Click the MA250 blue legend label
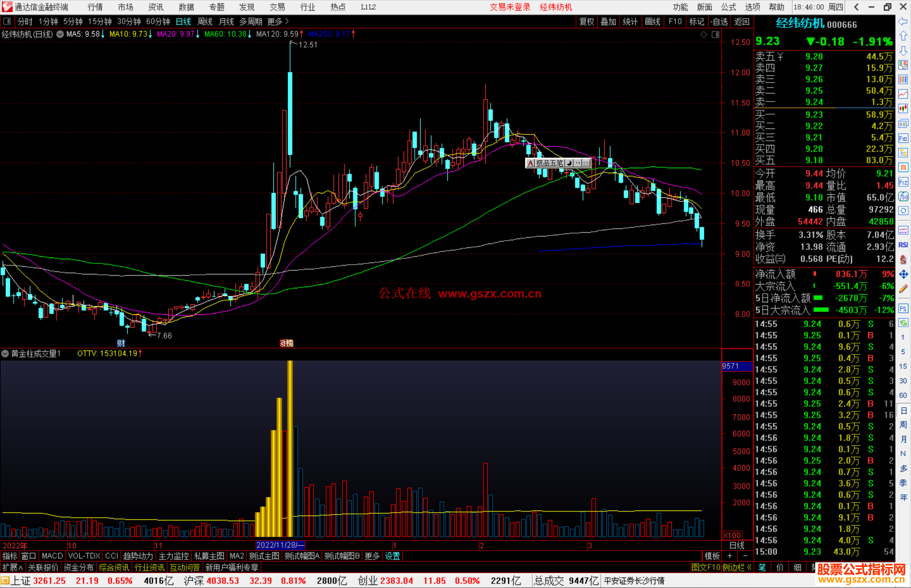The image size is (911, 588). (329, 34)
